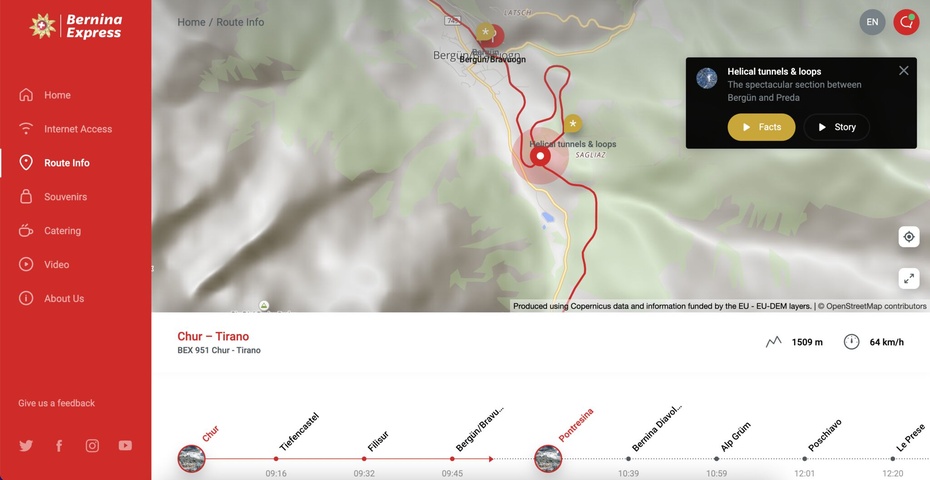Image resolution: width=930 pixels, height=480 pixels.
Task: Expand the map to fullscreen
Action: (909, 278)
